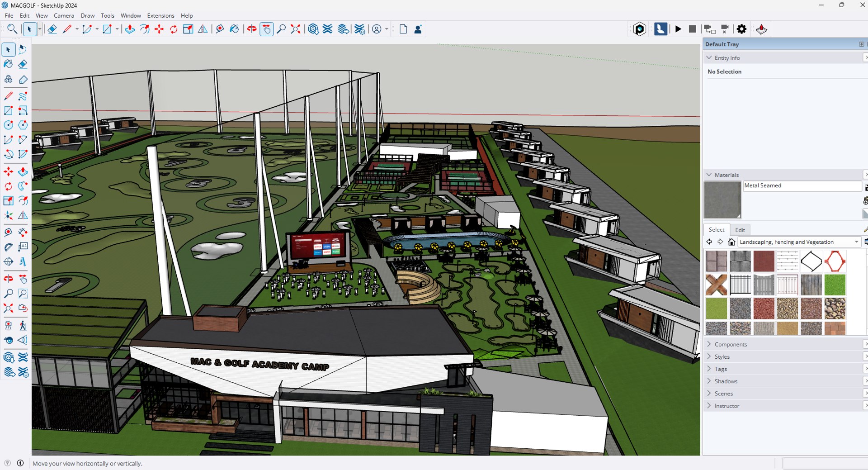Click the Flip tool in the top toolbar
Viewport: 868px width, 470px height.
203,29
